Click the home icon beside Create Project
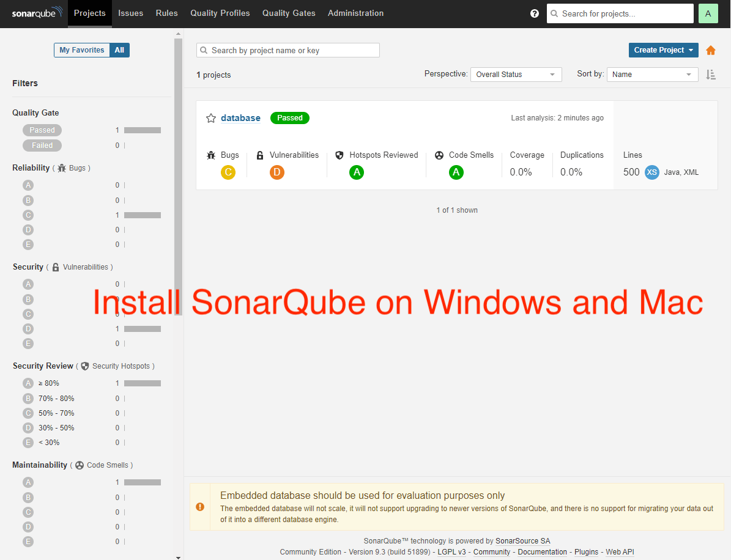This screenshot has height=560, width=731. 711,50
